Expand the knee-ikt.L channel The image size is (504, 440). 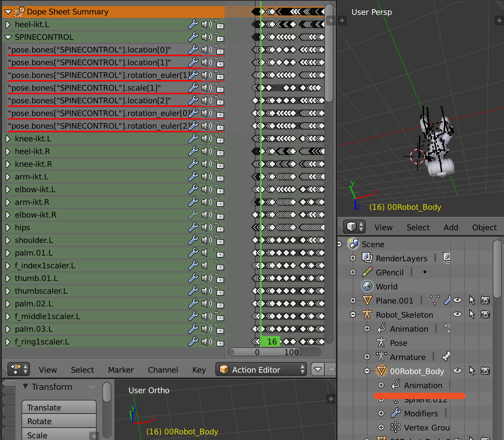[x=8, y=139]
